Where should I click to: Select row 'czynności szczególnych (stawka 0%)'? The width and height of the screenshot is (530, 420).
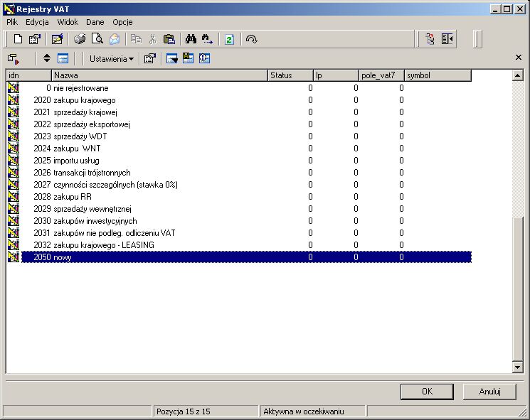[238, 185]
